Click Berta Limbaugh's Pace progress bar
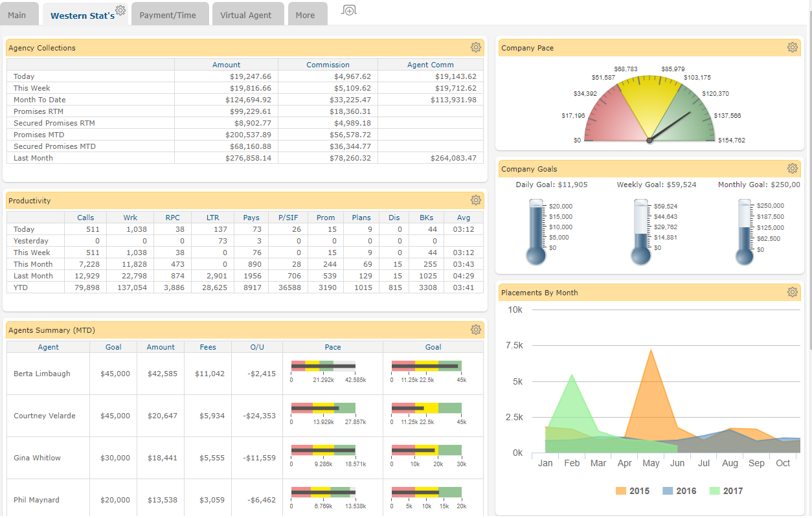This screenshot has width=812, height=518. pyautogui.click(x=324, y=366)
